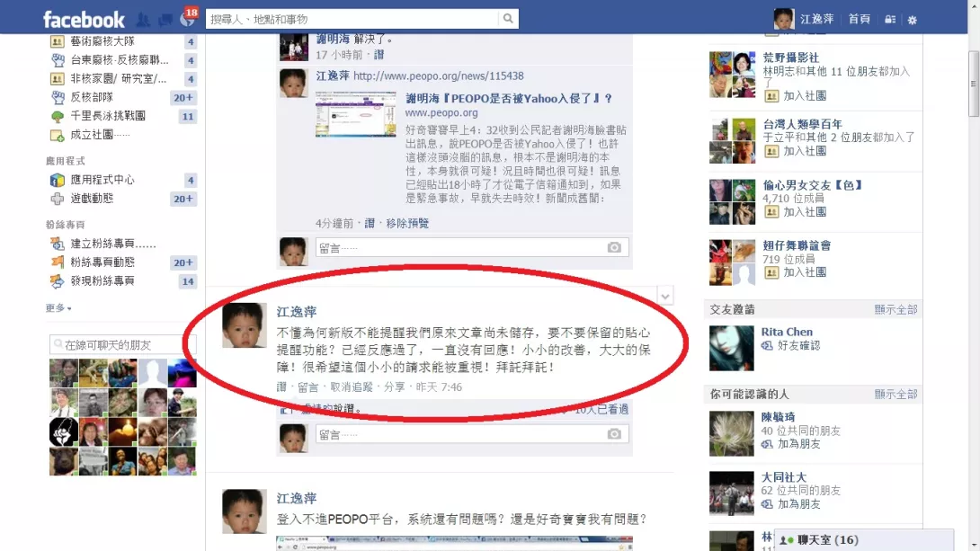Toggle 讚 on the 江逸萍 circled post

[x=281, y=387]
